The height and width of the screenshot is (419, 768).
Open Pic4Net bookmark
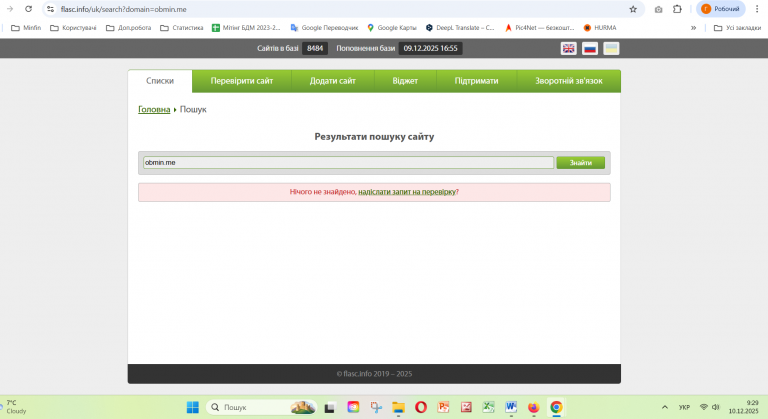tap(539, 28)
